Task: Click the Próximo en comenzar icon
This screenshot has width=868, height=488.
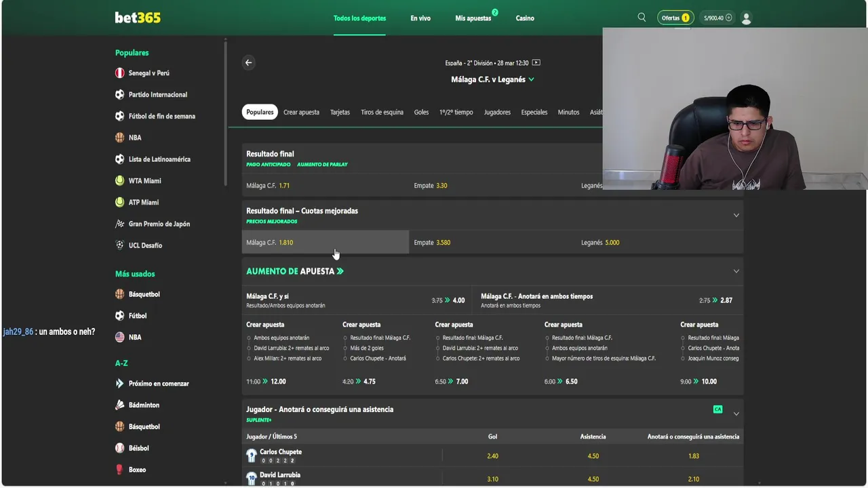Action: tap(119, 384)
